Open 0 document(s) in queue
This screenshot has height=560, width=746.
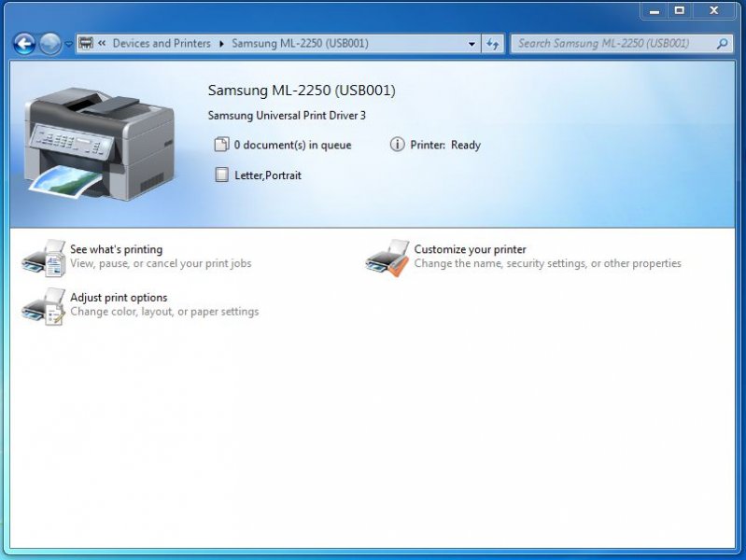(292, 145)
